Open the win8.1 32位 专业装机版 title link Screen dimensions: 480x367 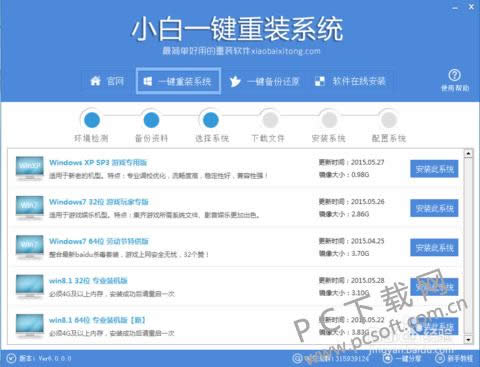pyautogui.click(x=88, y=281)
